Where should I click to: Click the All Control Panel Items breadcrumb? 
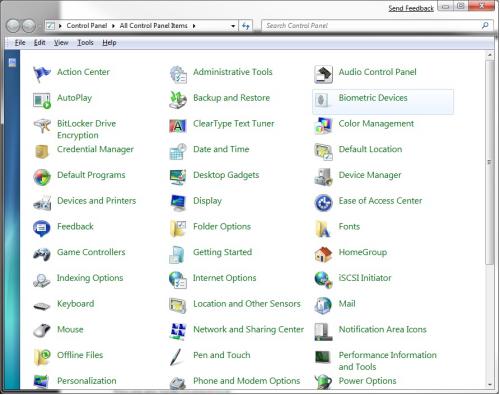coord(153,26)
